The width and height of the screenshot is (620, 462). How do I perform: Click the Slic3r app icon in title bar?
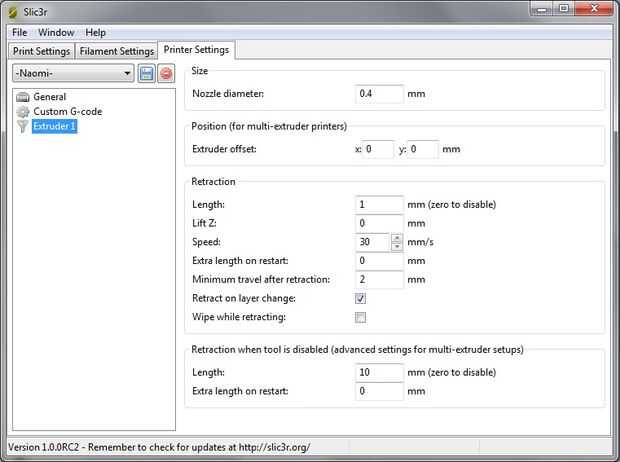click(x=13, y=12)
